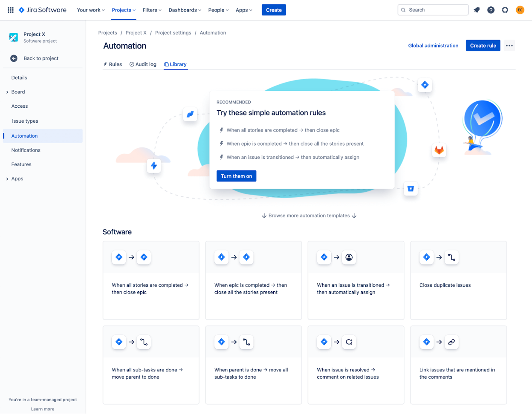Image resolution: width=532 pixels, height=414 pixels.
Task: Open the Your work dropdown
Action: point(90,10)
